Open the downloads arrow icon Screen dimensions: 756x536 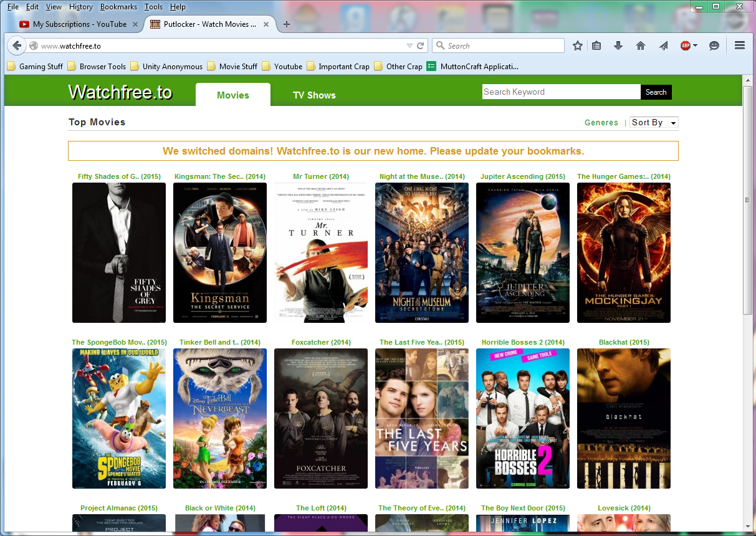(x=618, y=45)
